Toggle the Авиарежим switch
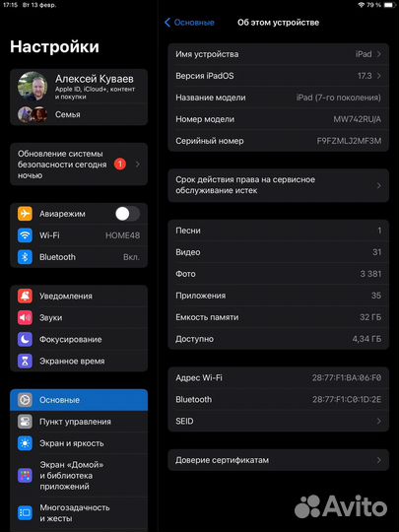 pyautogui.click(x=127, y=214)
